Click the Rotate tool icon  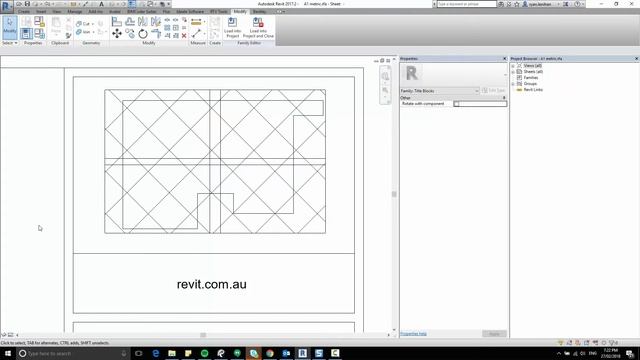[x=143, y=34]
